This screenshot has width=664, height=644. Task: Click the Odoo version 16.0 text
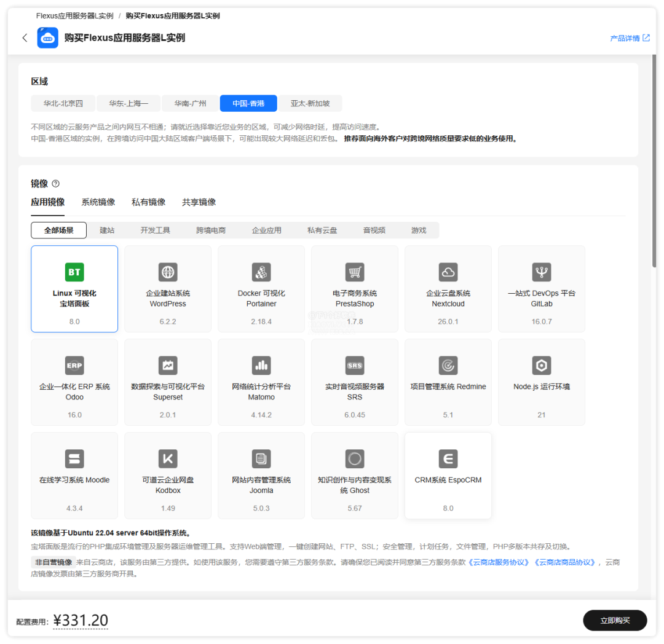point(74,415)
